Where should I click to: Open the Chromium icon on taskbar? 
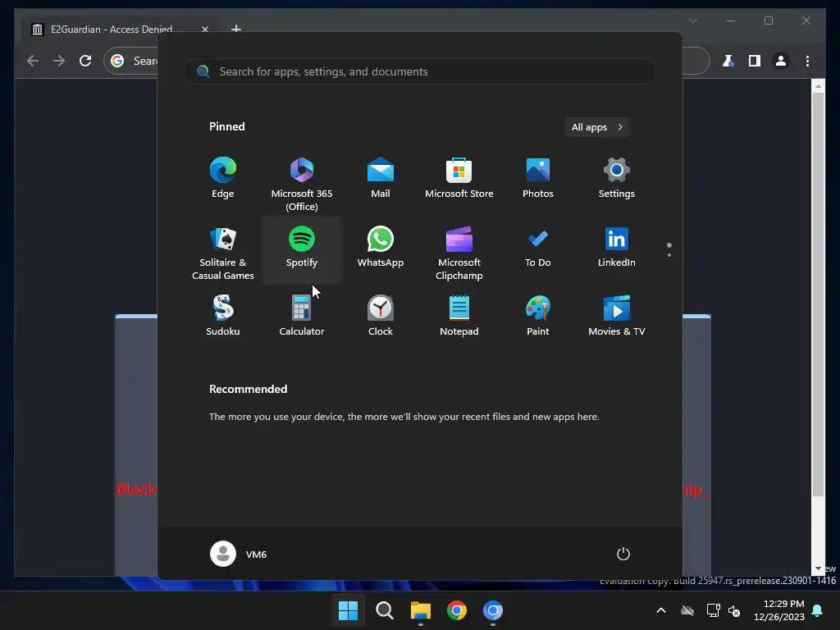coord(493,610)
